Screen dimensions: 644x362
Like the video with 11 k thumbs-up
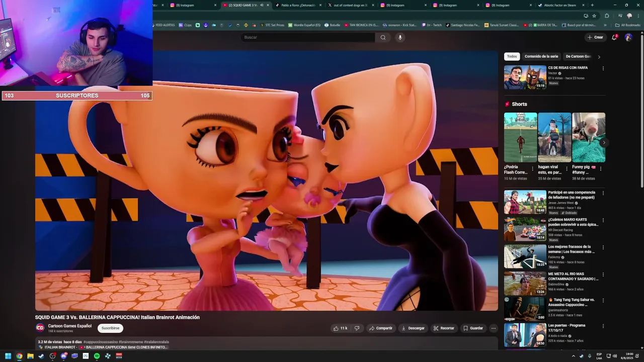[340, 328]
